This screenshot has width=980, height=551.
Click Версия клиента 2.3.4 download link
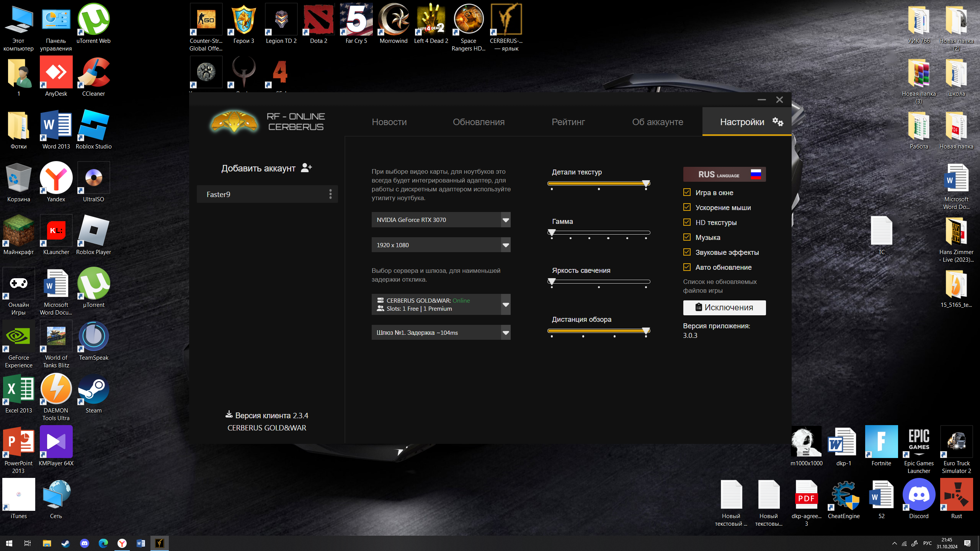click(x=267, y=416)
